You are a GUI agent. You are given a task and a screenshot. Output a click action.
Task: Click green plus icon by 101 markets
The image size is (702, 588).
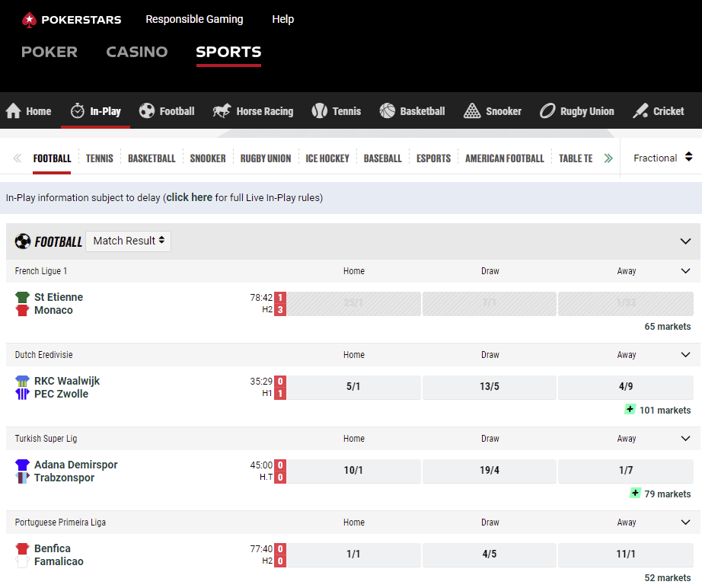click(x=630, y=409)
